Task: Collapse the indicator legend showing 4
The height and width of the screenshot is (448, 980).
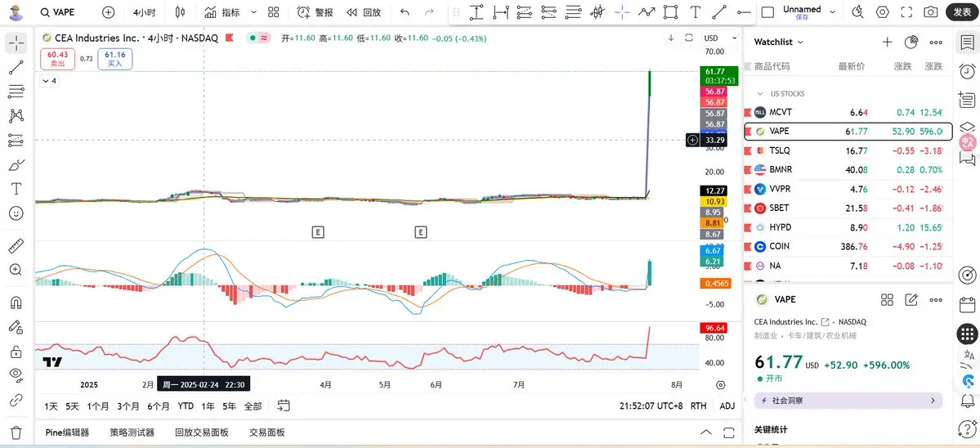Action: pos(49,81)
